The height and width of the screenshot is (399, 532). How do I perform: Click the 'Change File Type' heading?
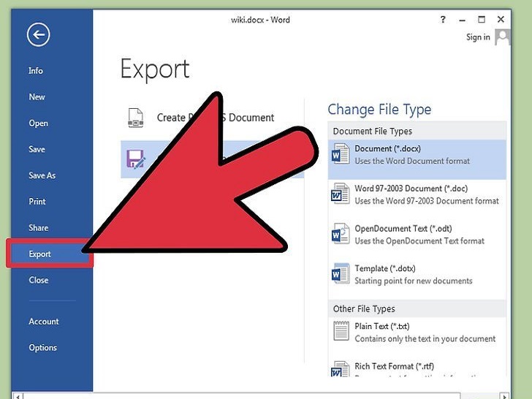379,110
